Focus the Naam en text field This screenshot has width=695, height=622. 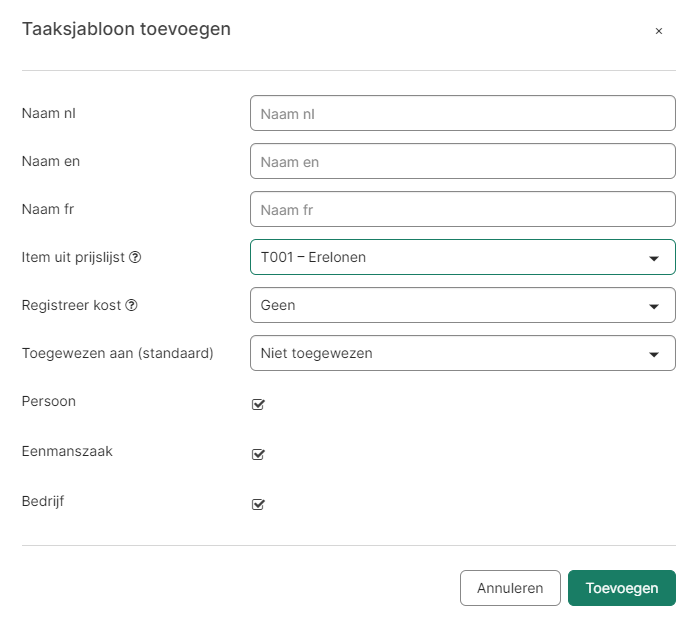[x=463, y=161]
